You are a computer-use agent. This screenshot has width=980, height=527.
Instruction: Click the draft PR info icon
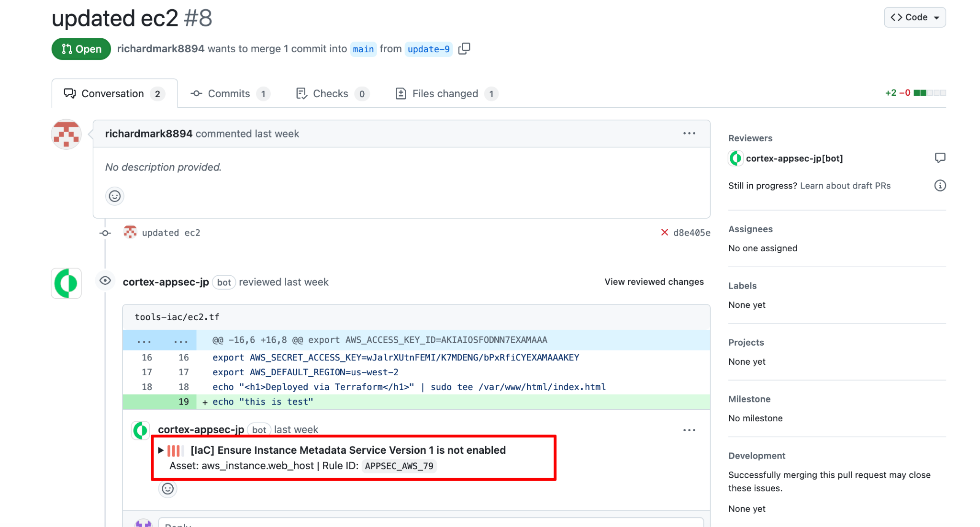tap(940, 186)
